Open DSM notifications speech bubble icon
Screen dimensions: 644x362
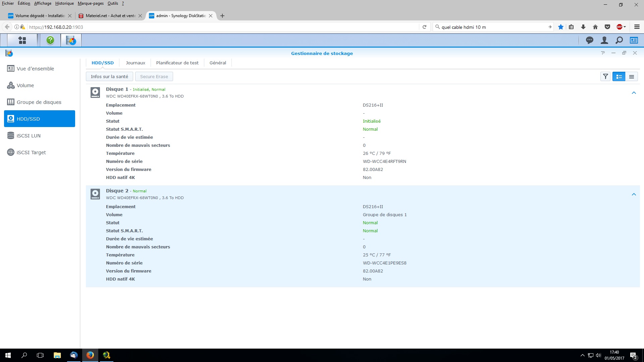click(589, 40)
